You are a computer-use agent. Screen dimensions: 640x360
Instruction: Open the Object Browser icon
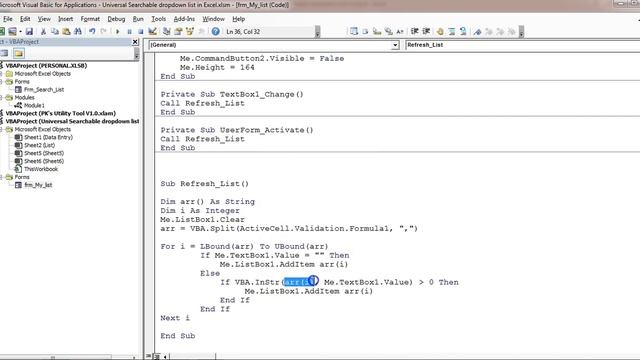(190, 31)
